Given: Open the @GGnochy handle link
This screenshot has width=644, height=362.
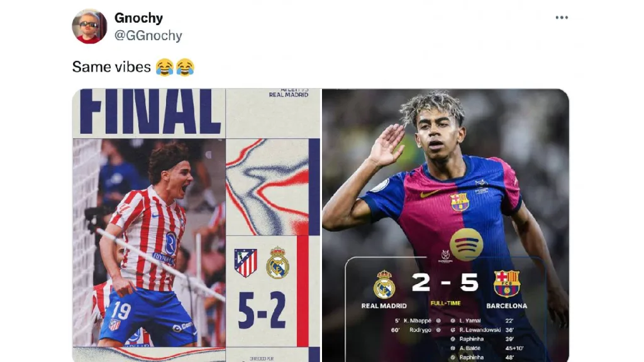Looking at the screenshot, I should pyautogui.click(x=148, y=36).
